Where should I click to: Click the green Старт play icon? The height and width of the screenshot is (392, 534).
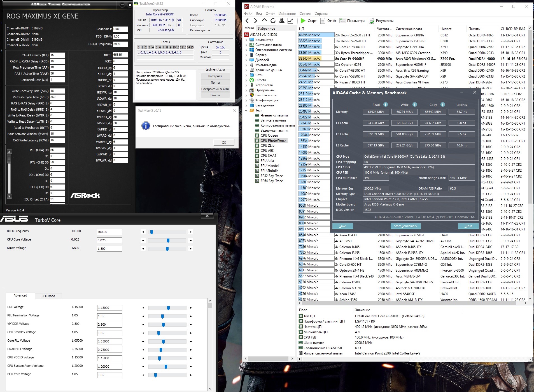(x=303, y=21)
